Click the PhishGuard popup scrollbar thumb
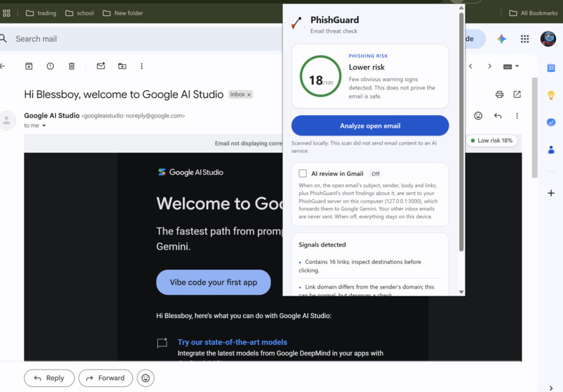Image resolution: width=563 pixels, height=392 pixels. [x=462, y=131]
